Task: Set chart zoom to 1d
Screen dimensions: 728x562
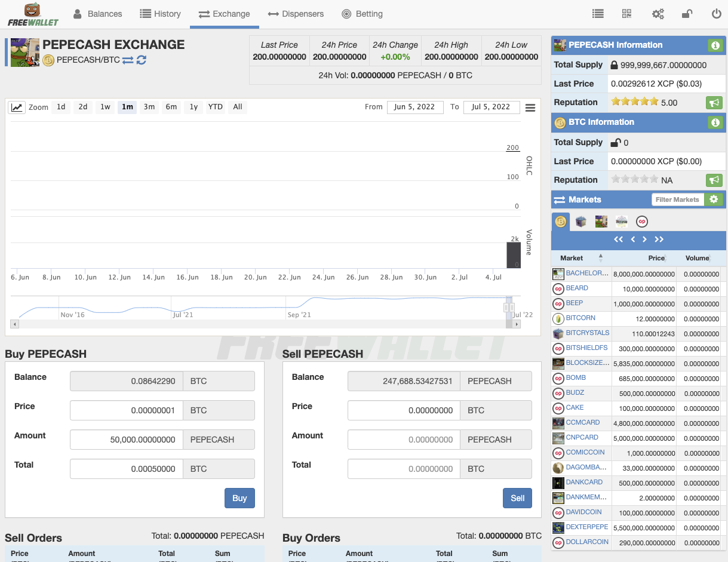Action: click(x=61, y=107)
